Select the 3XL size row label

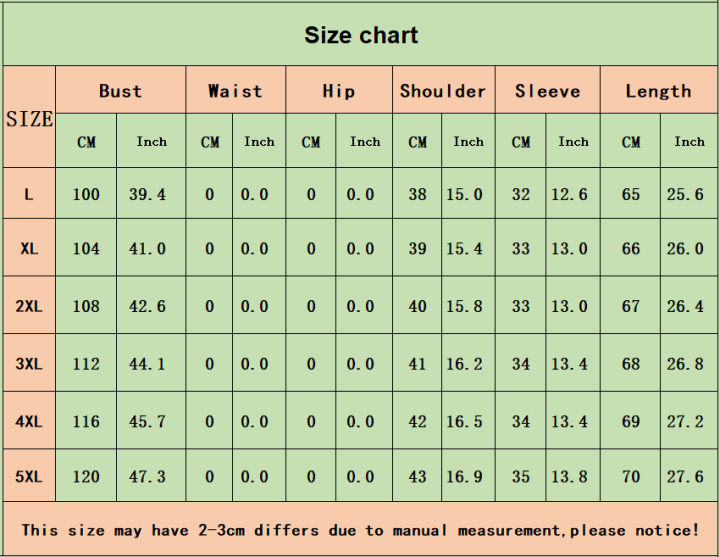coord(29,364)
